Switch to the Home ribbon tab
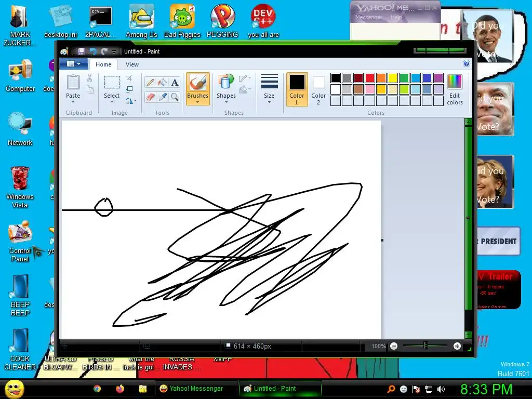532x399 pixels. tap(103, 64)
